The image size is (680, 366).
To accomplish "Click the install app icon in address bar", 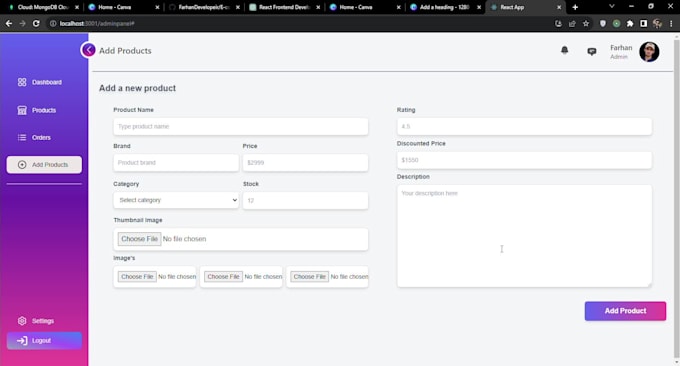I will (558, 23).
